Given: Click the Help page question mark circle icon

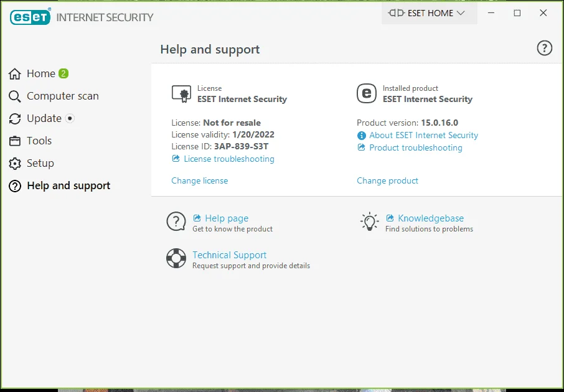Looking at the screenshot, I should tap(176, 221).
